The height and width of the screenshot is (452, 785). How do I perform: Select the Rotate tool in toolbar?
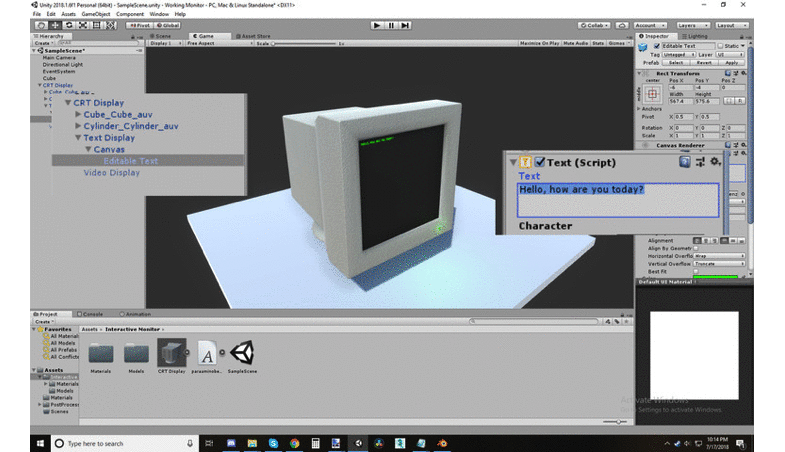69,25
